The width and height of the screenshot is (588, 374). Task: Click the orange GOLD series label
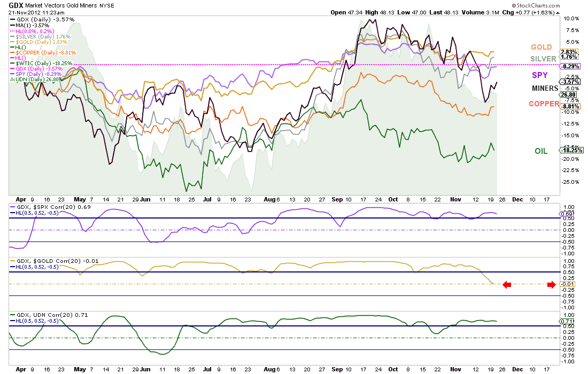pos(541,47)
